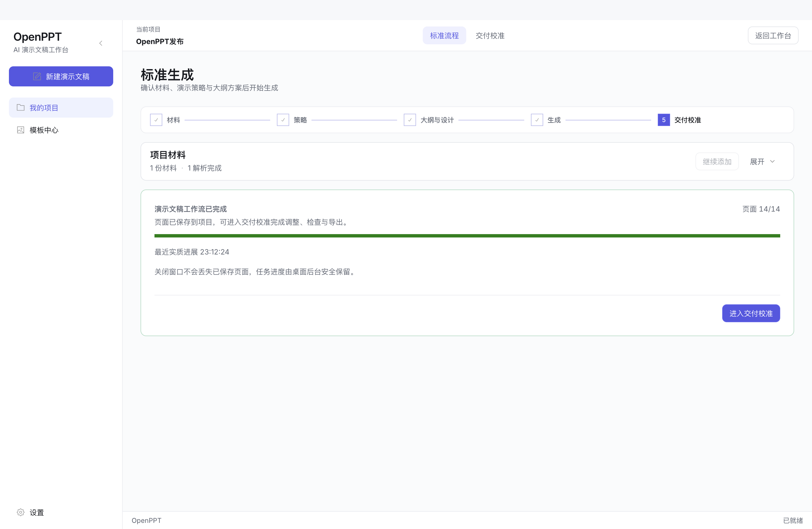
Task: Click the 材料 step label
Action: click(x=173, y=120)
